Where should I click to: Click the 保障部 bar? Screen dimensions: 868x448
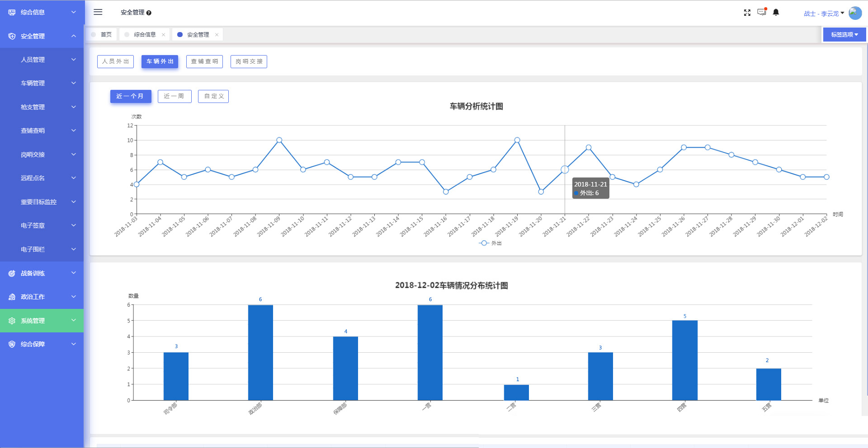[345, 368]
